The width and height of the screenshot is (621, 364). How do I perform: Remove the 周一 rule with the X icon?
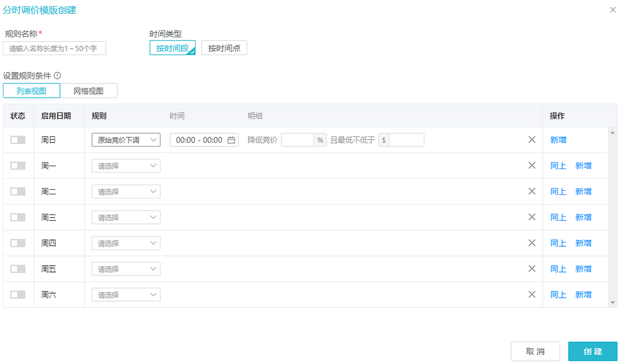[532, 165]
